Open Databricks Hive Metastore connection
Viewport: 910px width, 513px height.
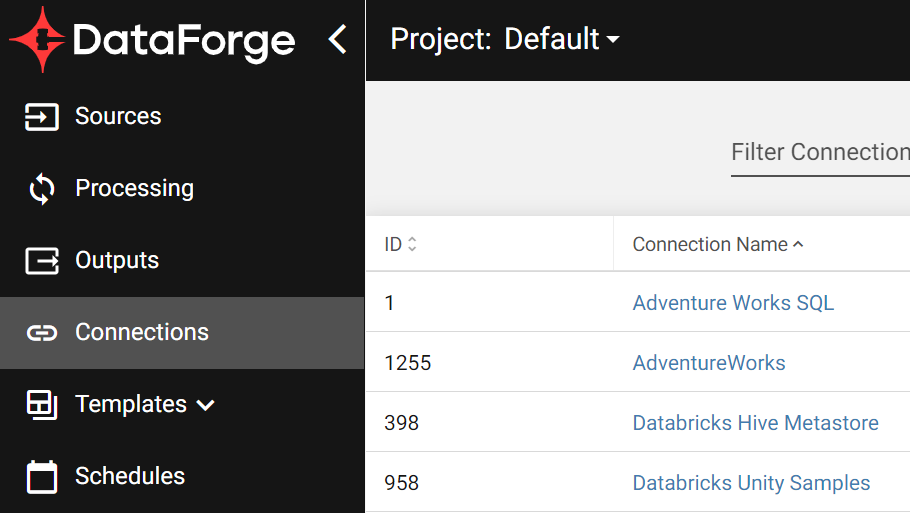click(756, 423)
